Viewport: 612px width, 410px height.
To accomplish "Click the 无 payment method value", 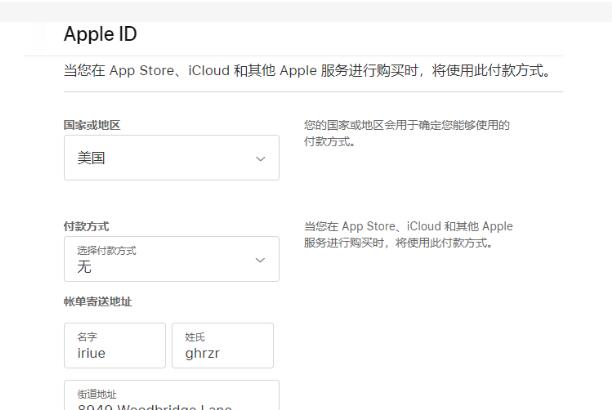I will (84, 267).
